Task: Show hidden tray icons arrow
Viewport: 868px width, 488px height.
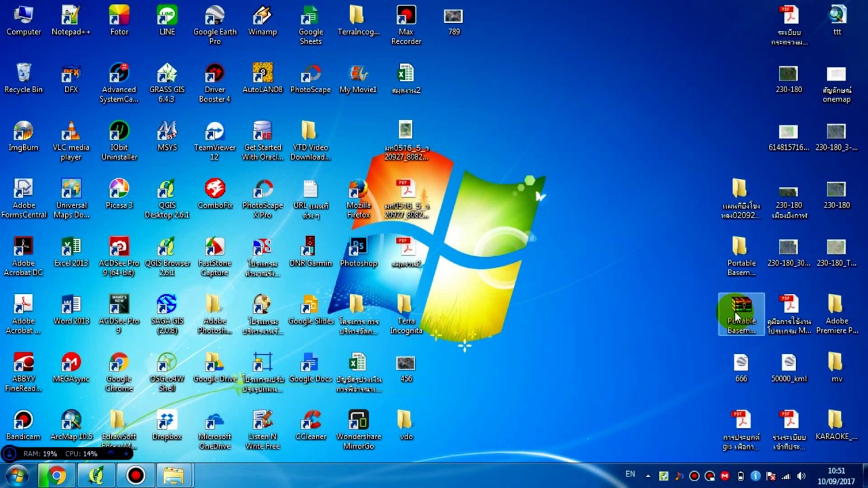Action: [x=648, y=476]
